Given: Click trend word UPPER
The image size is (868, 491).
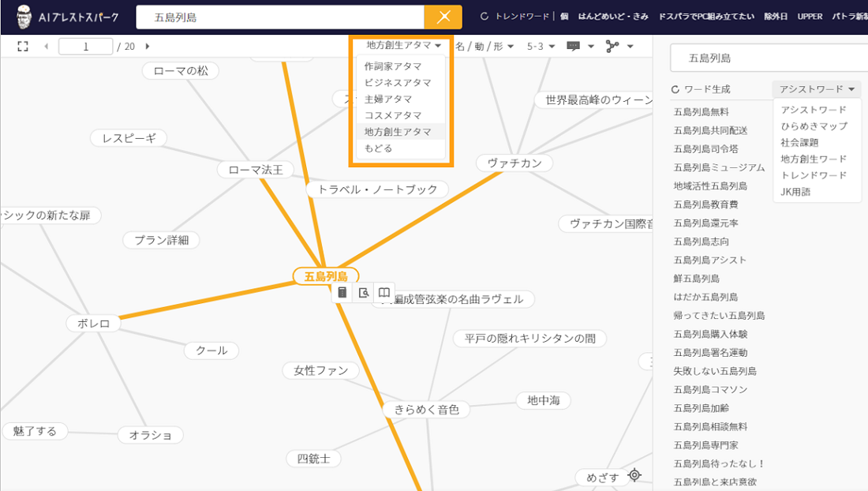Looking at the screenshot, I should click(810, 17).
